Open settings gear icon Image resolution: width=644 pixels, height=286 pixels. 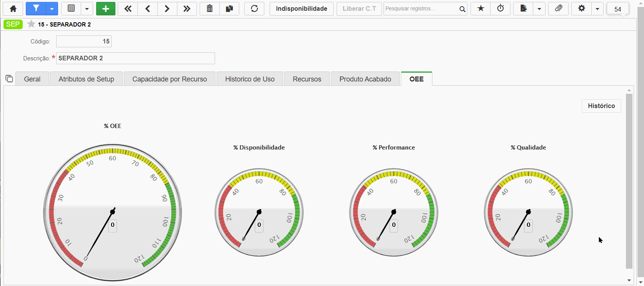coord(581,8)
